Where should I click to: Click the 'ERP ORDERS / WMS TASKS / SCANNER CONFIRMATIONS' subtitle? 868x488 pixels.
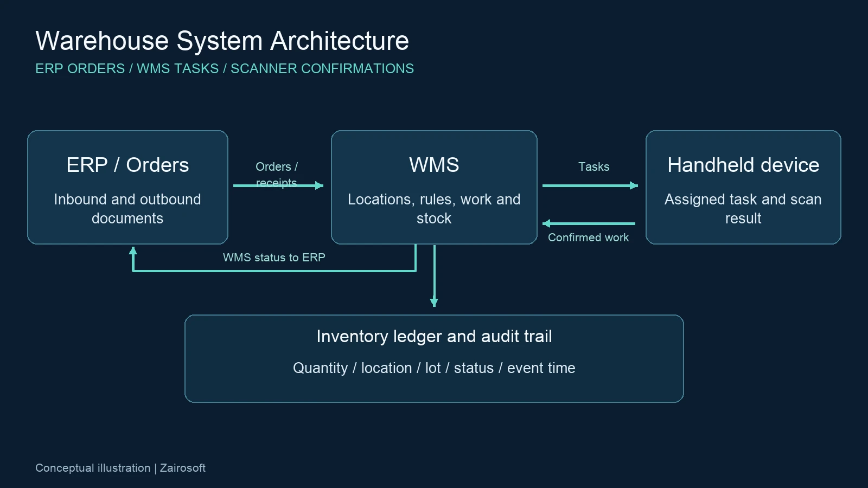point(225,69)
